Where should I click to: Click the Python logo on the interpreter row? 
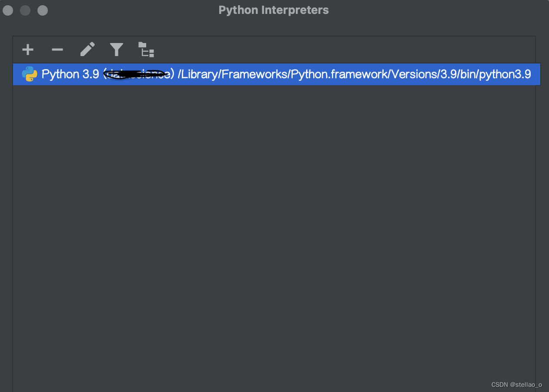coord(29,74)
